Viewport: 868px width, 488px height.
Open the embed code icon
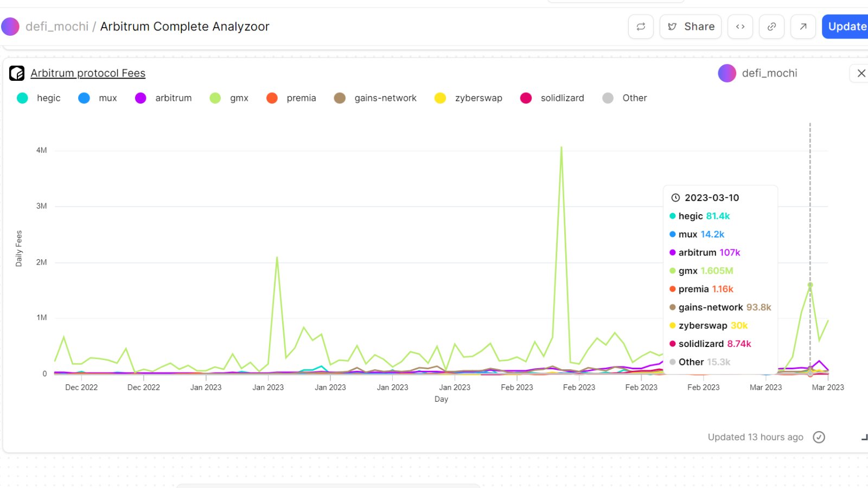[x=740, y=27]
